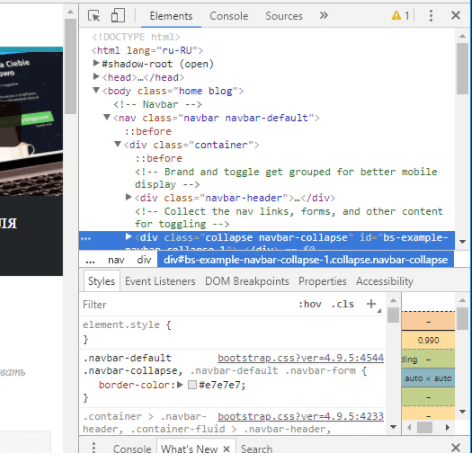472x456 pixels.
Task: Toggle the :hov element state panel
Action: click(310, 304)
